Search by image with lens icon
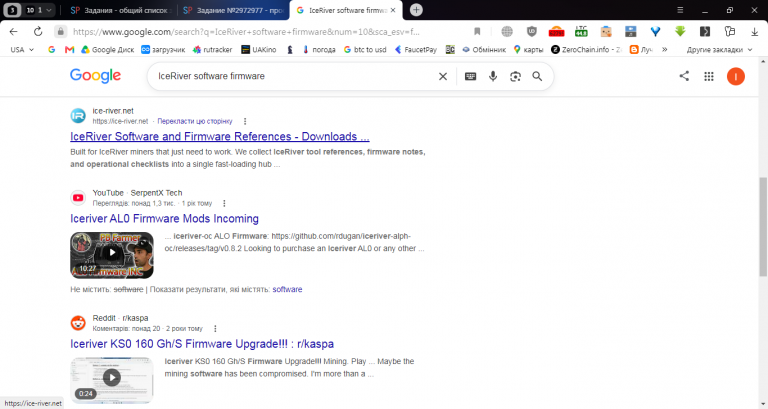768x409 pixels. coord(515,76)
